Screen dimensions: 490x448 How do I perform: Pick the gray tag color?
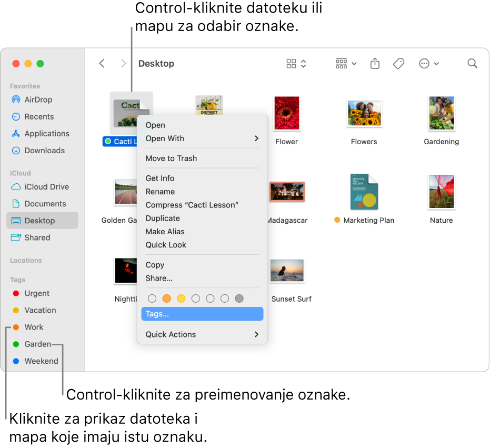[x=239, y=298]
